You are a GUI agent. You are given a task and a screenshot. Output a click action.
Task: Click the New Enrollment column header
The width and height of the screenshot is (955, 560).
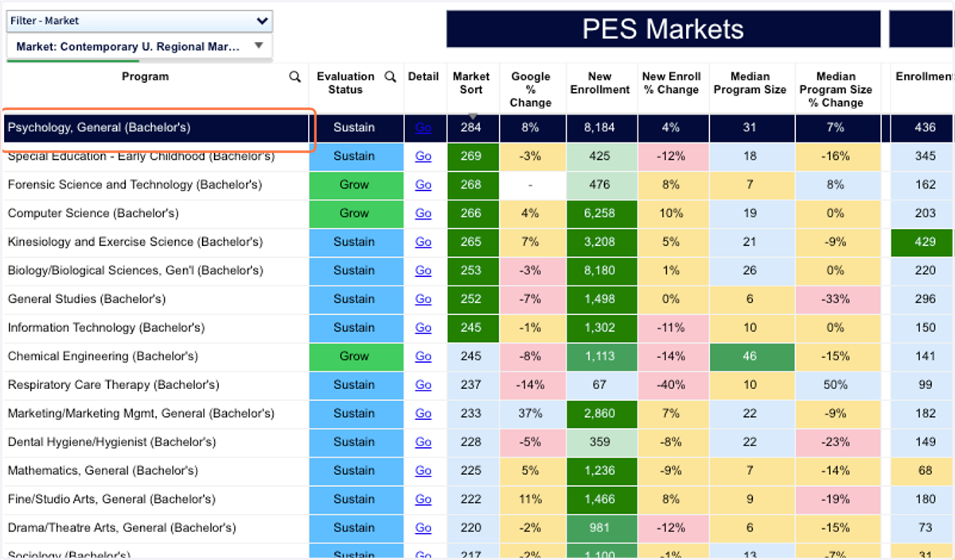[600, 83]
